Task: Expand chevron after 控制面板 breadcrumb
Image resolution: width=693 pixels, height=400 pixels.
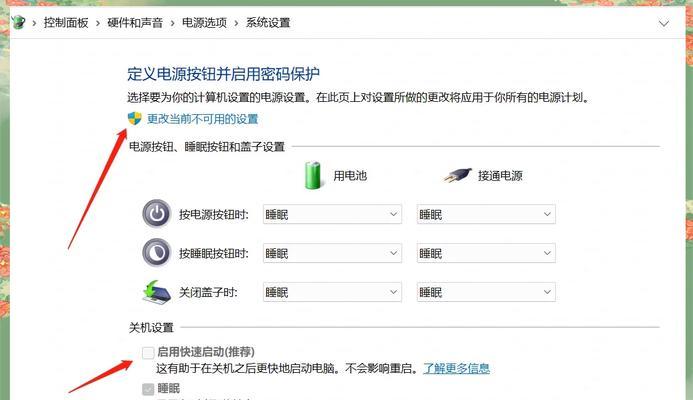Action: click(x=98, y=23)
